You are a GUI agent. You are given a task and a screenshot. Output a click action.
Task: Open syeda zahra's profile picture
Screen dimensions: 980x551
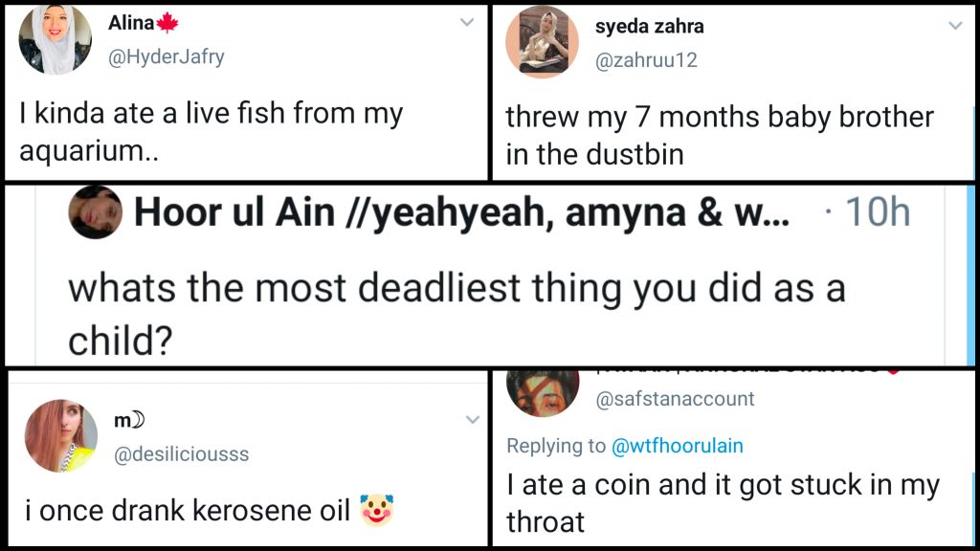pyautogui.click(x=542, y=41)
